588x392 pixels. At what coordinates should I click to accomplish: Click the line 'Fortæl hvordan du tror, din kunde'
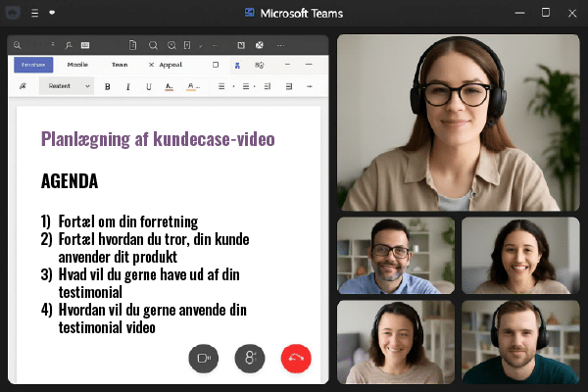point(154,239)
